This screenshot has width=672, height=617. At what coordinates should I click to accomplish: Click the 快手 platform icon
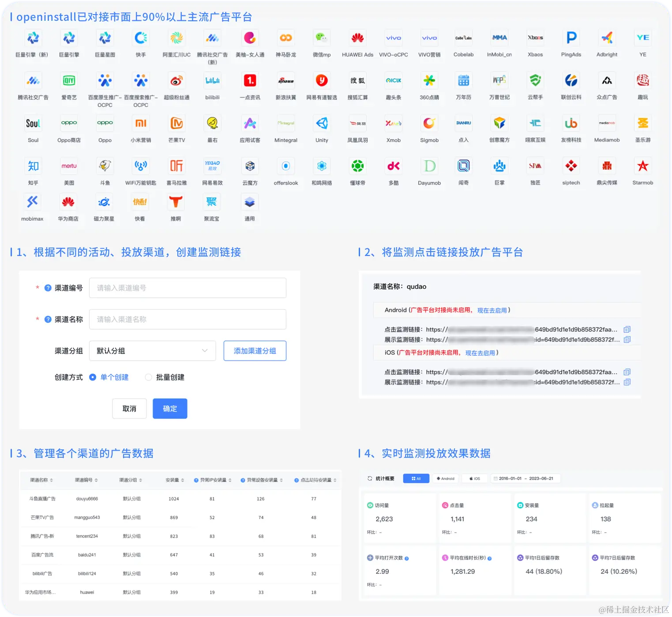pos(141,38)
